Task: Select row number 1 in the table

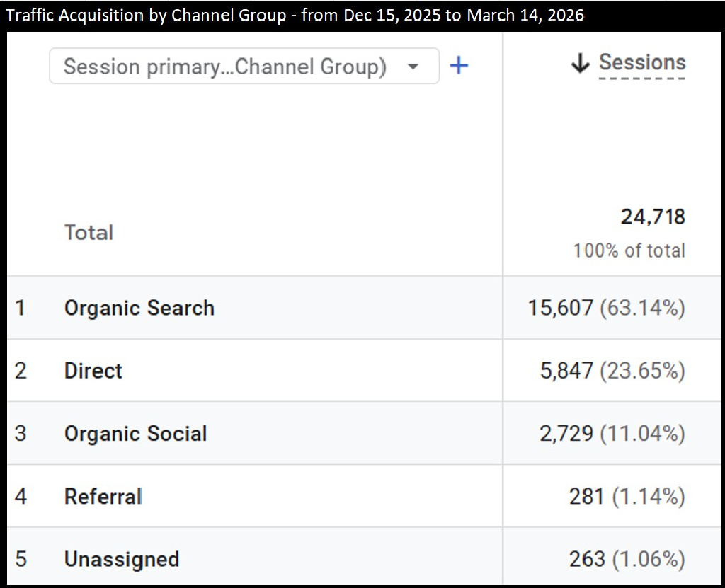Action: [21, 308]
